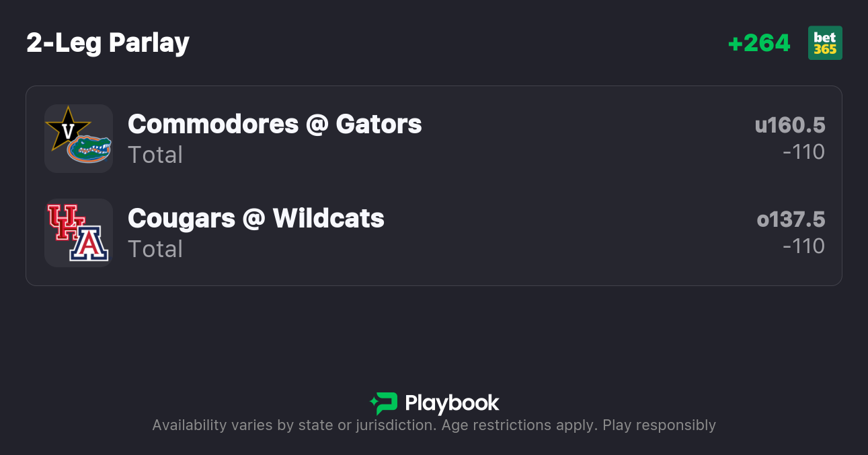Image resolution: width=868 pixels, height=455 pixels.
Task: Click the Arizona A logo
Action: pyautogui.click(x=89, y=244)
